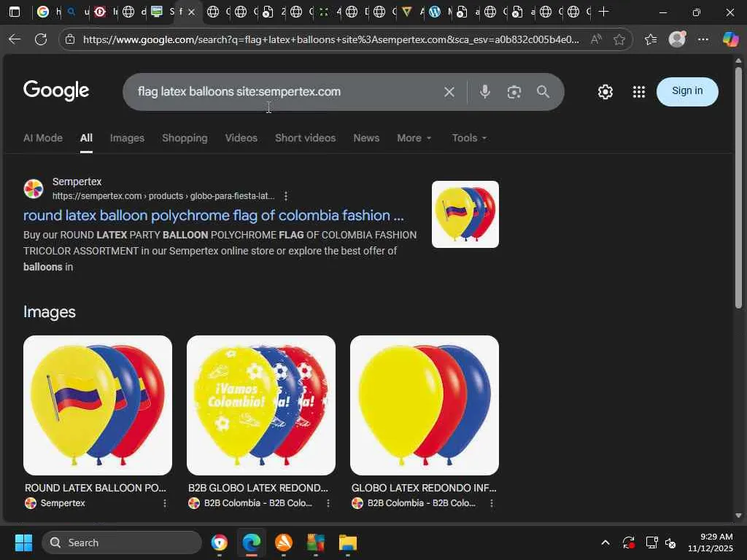Click the address bar URL
747x560 pixels.
tap(331, 39)
